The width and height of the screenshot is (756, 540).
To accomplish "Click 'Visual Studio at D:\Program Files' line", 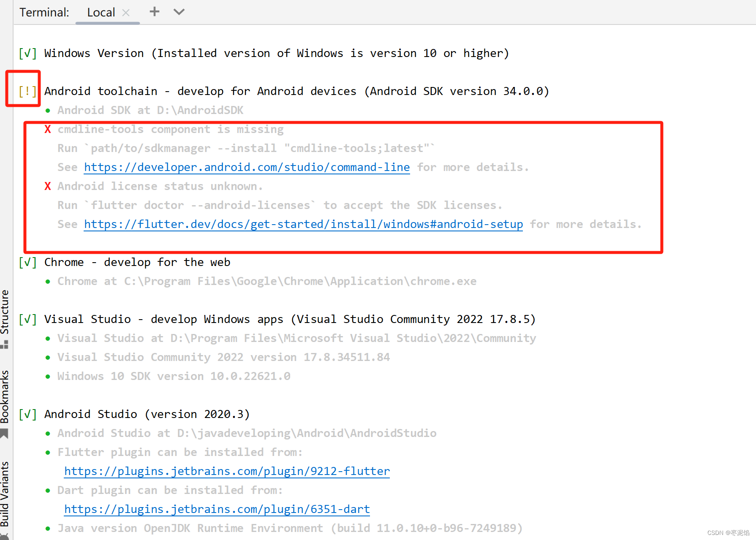I will pyautogui.click(x=297, y=338).
